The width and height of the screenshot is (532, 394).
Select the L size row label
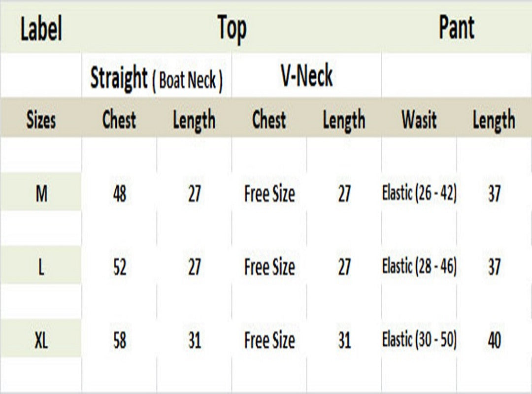click(41, 267)
